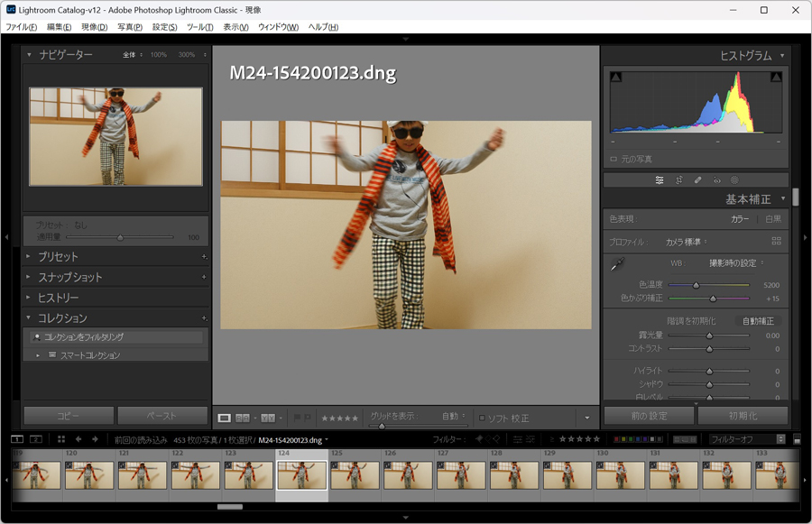Expand the プリセット panel
The image size is (812, 524).
pos(58,257)
